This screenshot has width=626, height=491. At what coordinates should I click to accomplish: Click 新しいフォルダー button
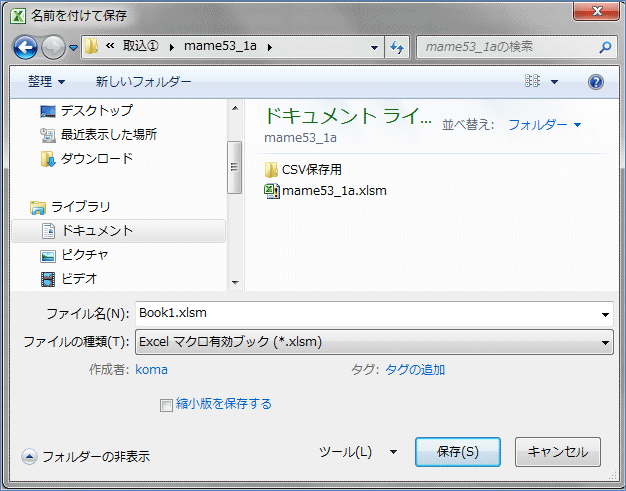tap(143, 82)
